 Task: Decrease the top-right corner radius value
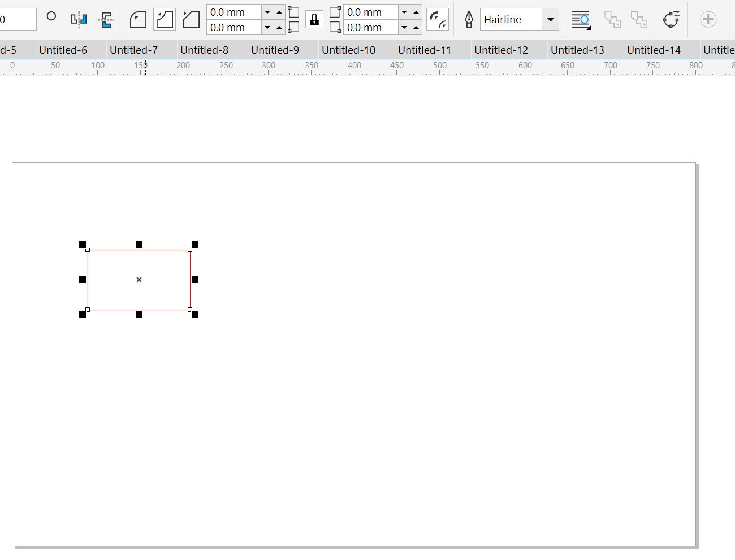click(x=404, y=12)
